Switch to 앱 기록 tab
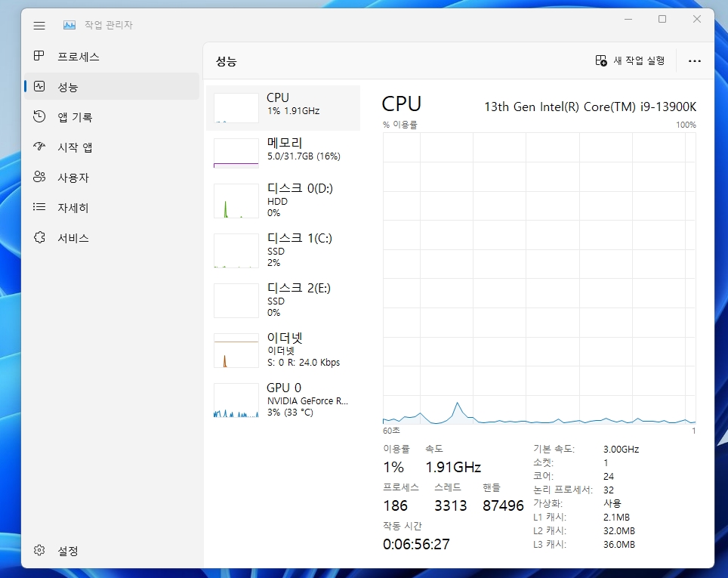 pos(112,116)
